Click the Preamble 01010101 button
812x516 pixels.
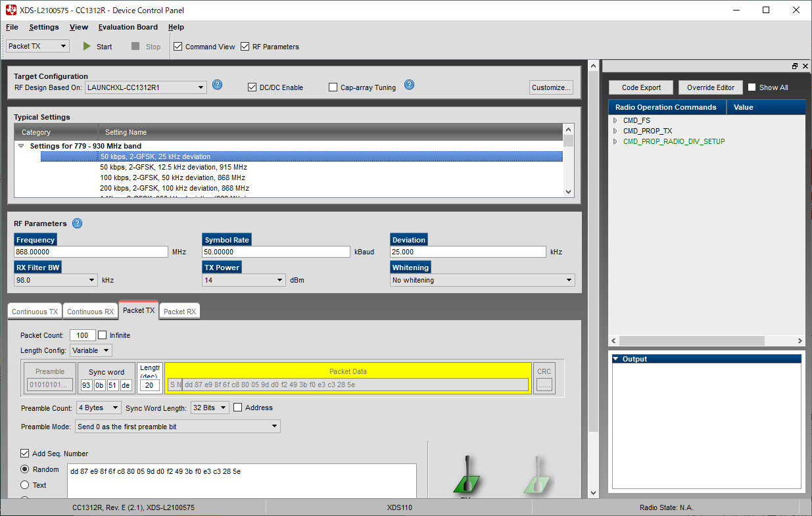50,385
